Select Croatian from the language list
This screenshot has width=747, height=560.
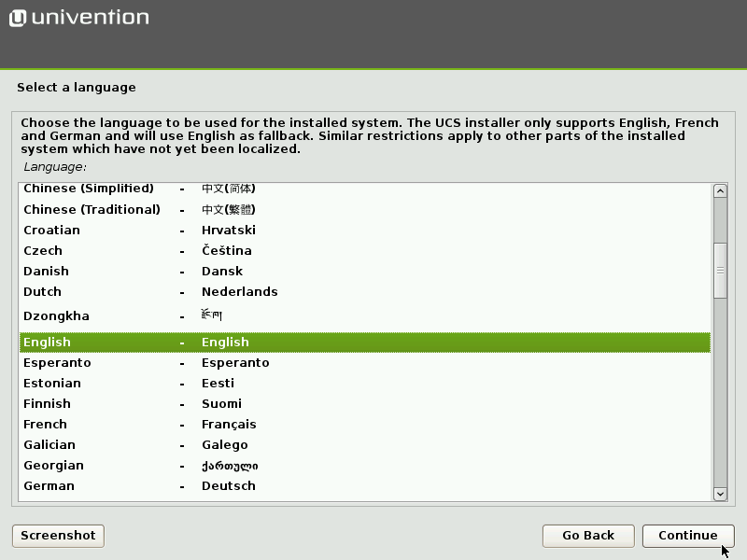[x=187, y=230]
